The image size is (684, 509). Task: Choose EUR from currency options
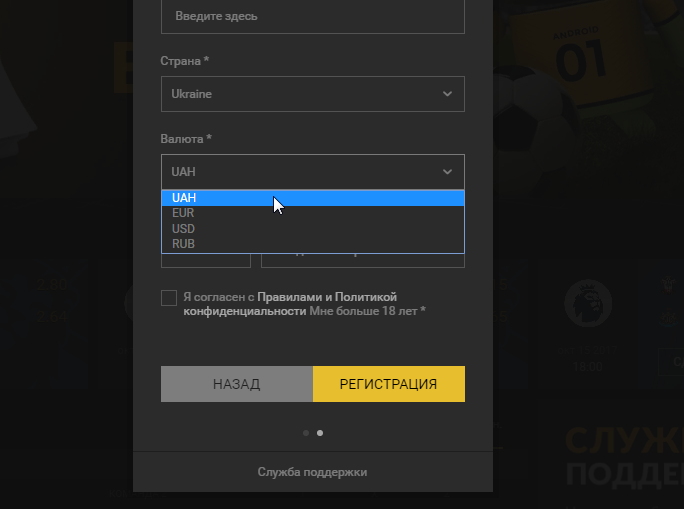pos(313,213)
